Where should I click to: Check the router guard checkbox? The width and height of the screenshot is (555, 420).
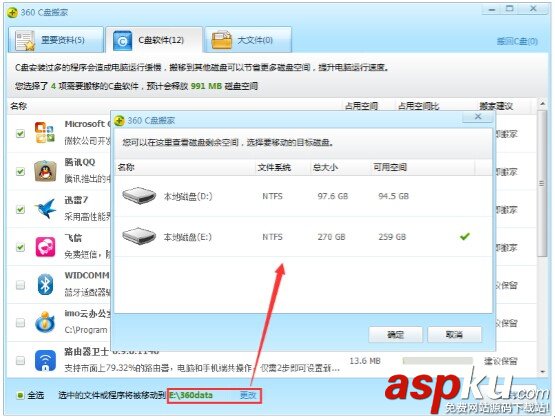(21, 361)
